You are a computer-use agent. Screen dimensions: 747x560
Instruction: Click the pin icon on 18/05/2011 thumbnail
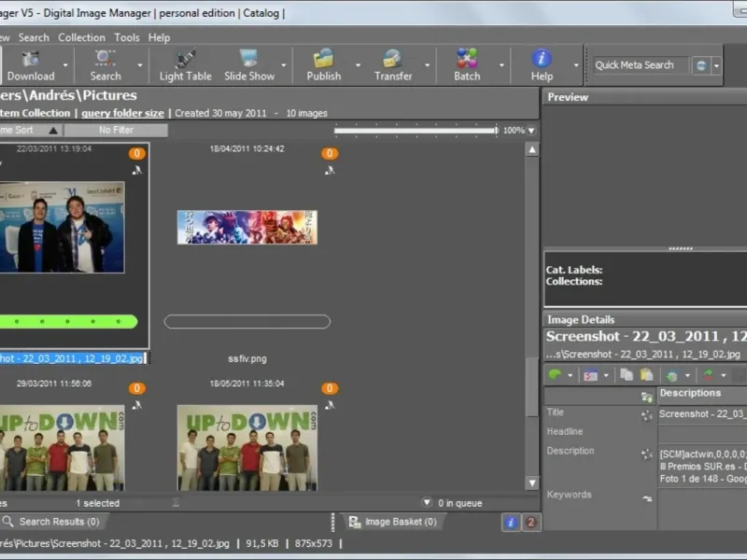tap(330, 405)
